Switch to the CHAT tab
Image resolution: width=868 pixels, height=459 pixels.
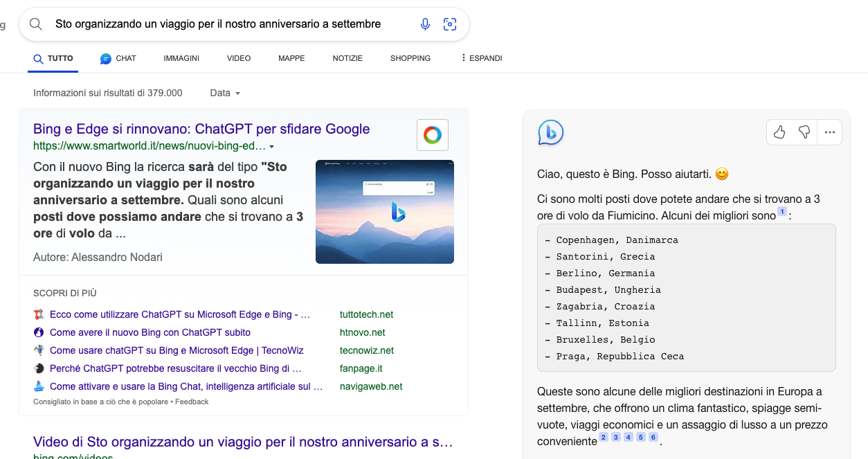click(x=118, y=58)
